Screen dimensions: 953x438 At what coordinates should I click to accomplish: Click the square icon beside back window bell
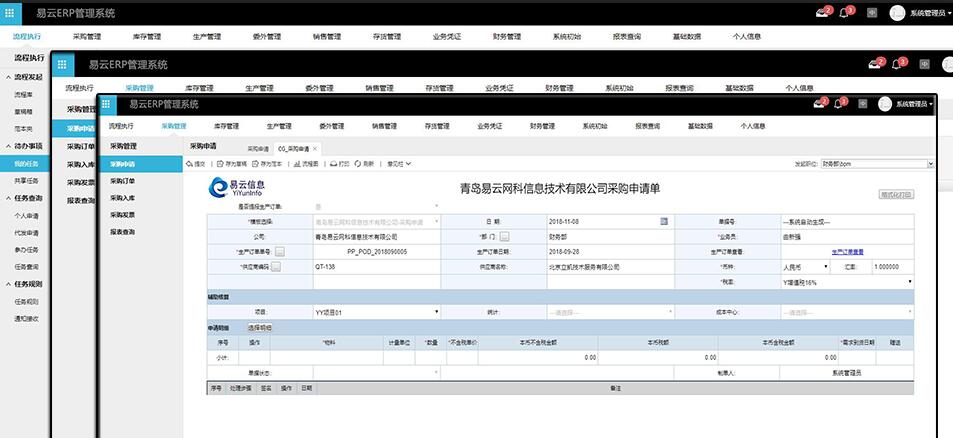pos(872,13)
